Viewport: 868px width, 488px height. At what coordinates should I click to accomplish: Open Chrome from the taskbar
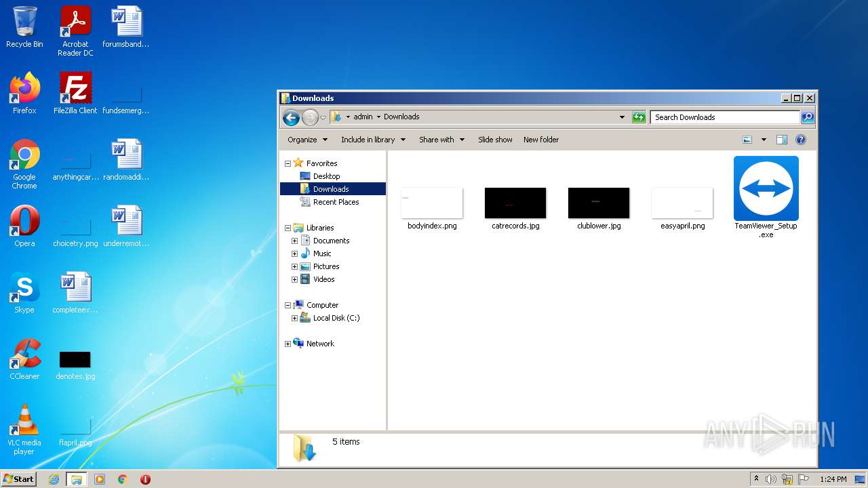tap(123, 479)
